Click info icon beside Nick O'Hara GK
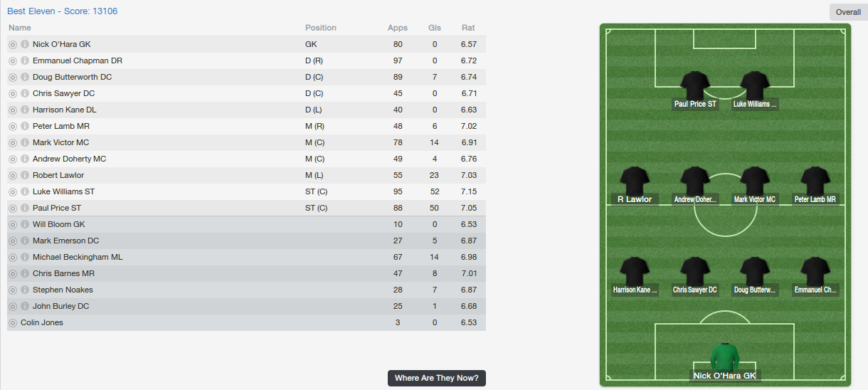 point(25,44)
